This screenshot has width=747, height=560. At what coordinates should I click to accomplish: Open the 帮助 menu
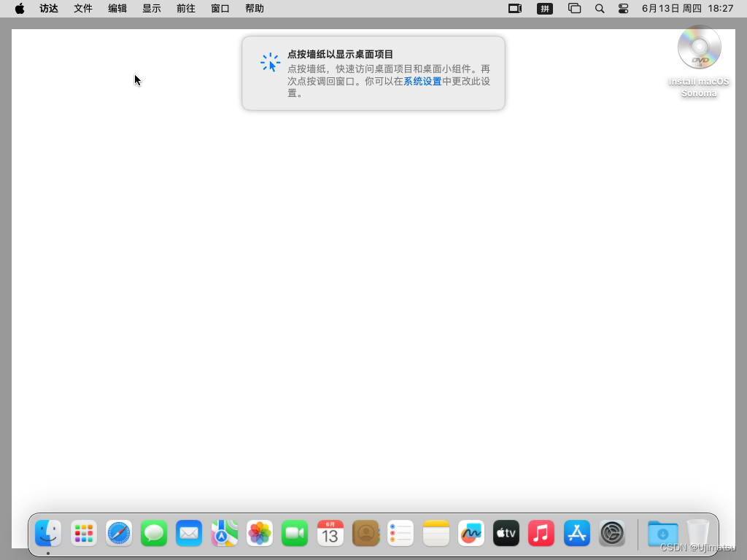[x=255, y=9]
